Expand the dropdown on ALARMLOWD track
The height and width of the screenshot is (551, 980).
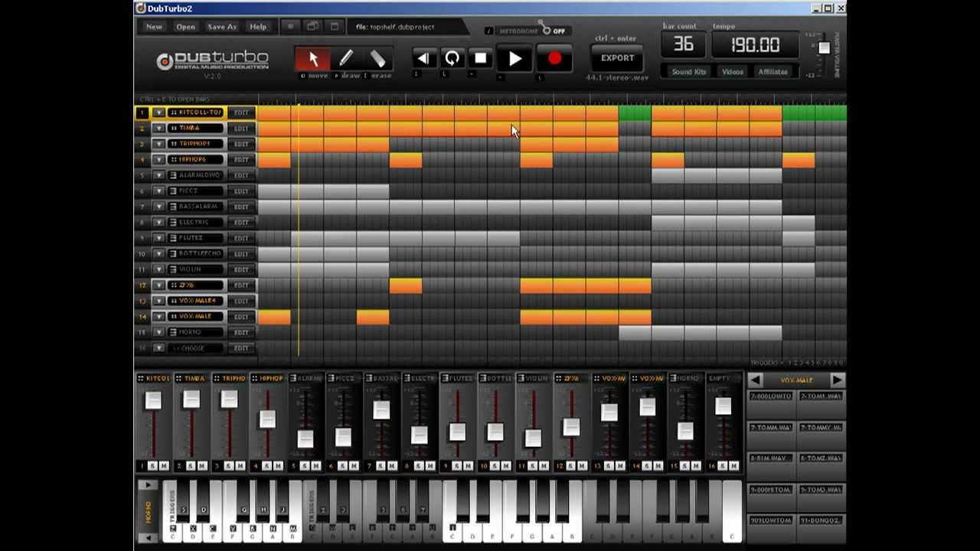pos(158,175)
